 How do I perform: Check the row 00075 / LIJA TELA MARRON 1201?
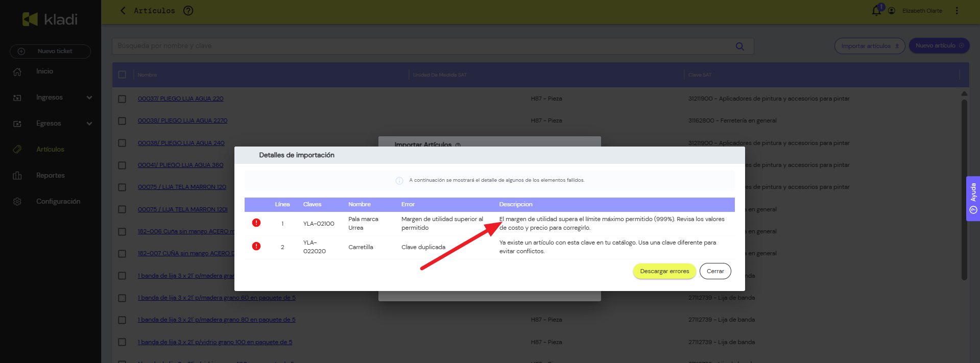[122, 209]
